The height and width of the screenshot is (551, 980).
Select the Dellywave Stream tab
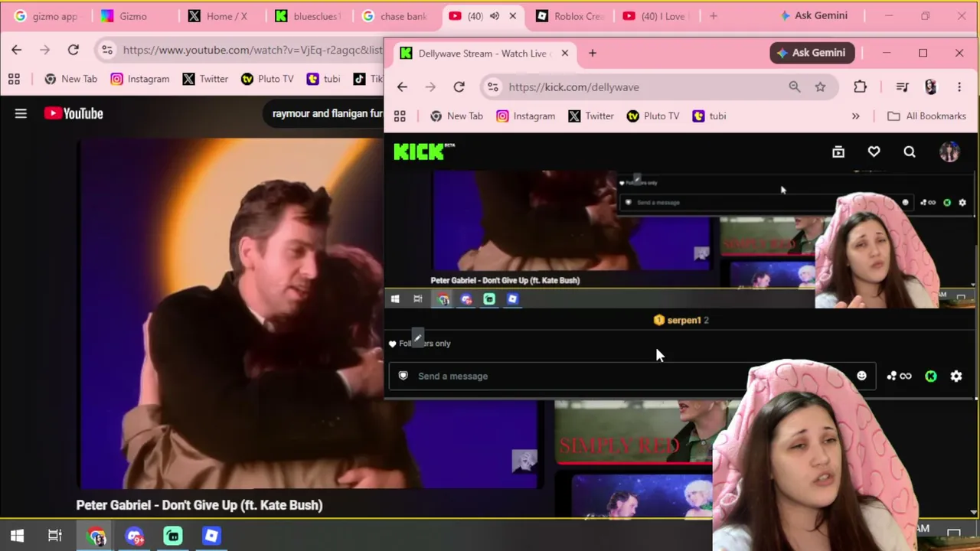[485, 53]
